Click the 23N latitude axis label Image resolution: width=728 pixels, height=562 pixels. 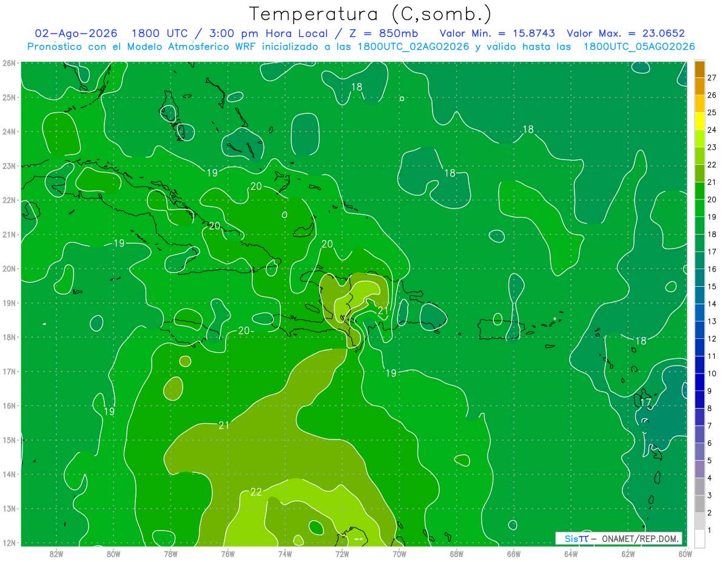(9, 166)
